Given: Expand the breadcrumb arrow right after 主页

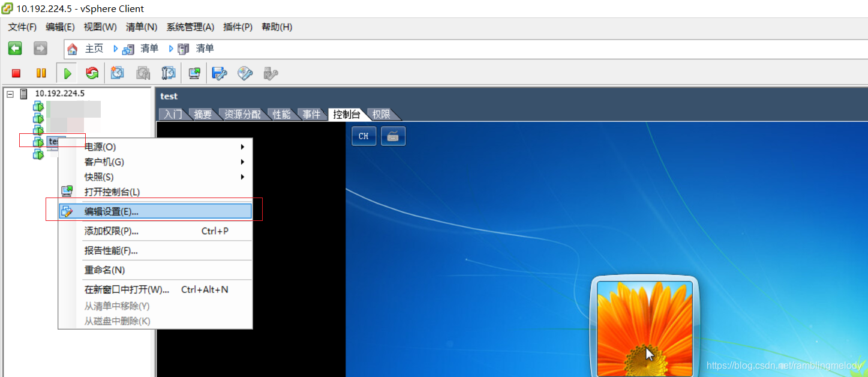Looking at the screenshot, I should pyautogui.click(x=116, y=49).
